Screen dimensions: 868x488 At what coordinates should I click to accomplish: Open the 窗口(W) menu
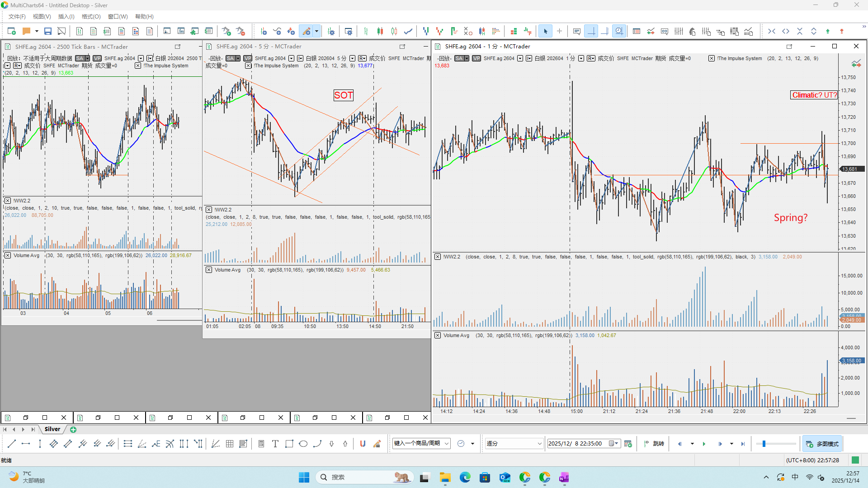[x=118, y=17]
